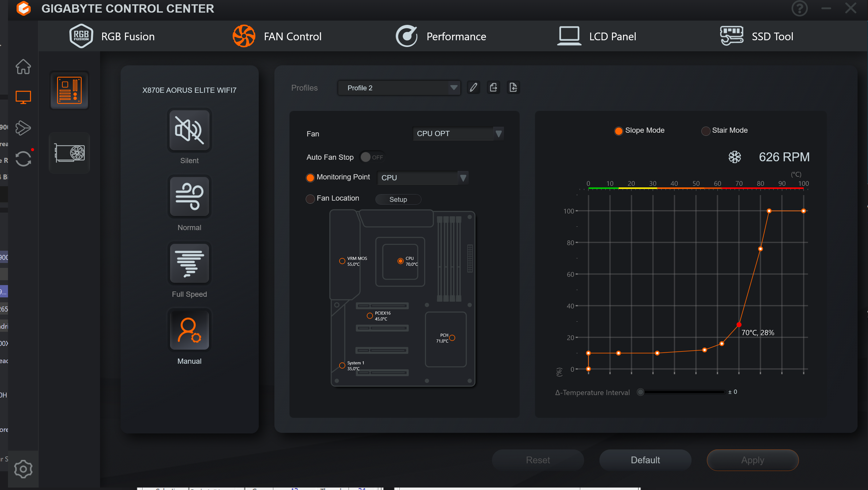Open the Monitoring Point CPU dropdown
This screenshot has width=868, height=490.
coord(423,178)
